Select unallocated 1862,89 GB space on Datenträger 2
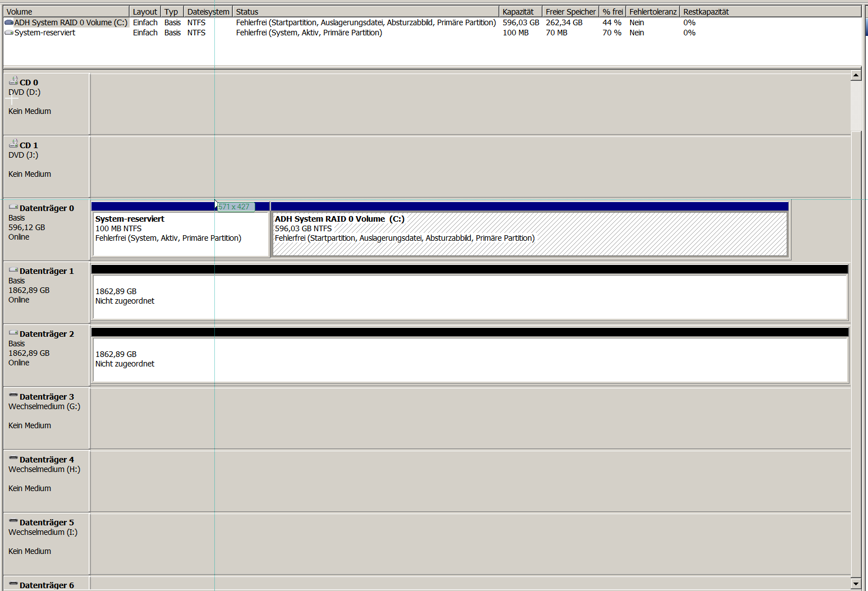The height and width of the screenshot is (591, 868). point(470,355)
